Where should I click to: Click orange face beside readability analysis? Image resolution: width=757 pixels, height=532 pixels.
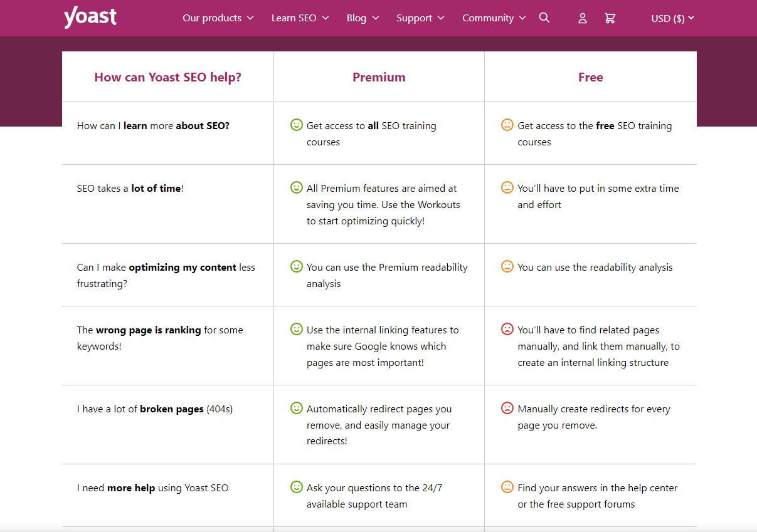(507, 267)
